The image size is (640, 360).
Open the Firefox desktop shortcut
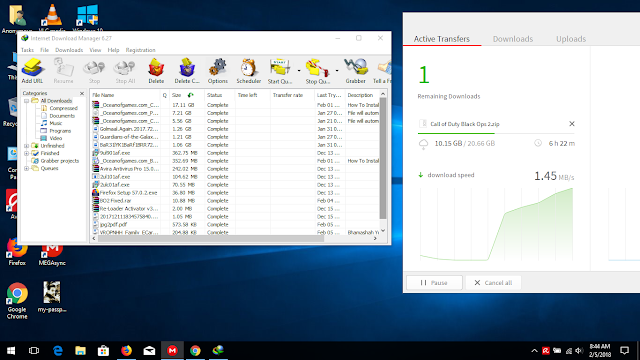17,251
